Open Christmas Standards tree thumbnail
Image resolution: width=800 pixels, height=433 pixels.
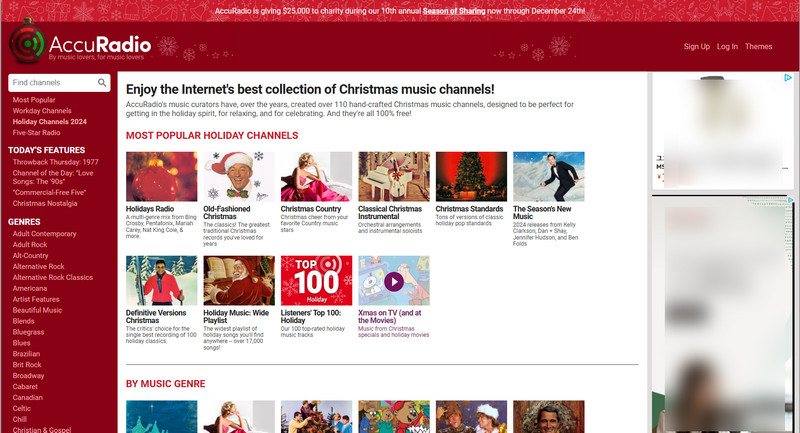click(471, 176)
